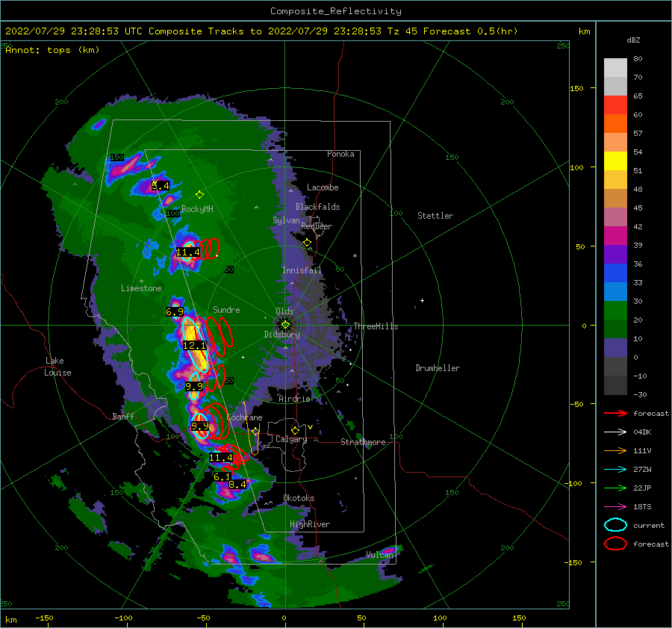Click the Vulcan label
Viewport: 672px width, 628px height.
click(x=380, y=555)
